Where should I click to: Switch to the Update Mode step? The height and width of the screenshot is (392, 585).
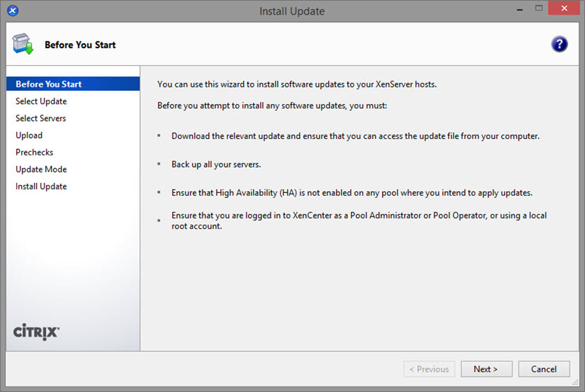coord(41,170)
